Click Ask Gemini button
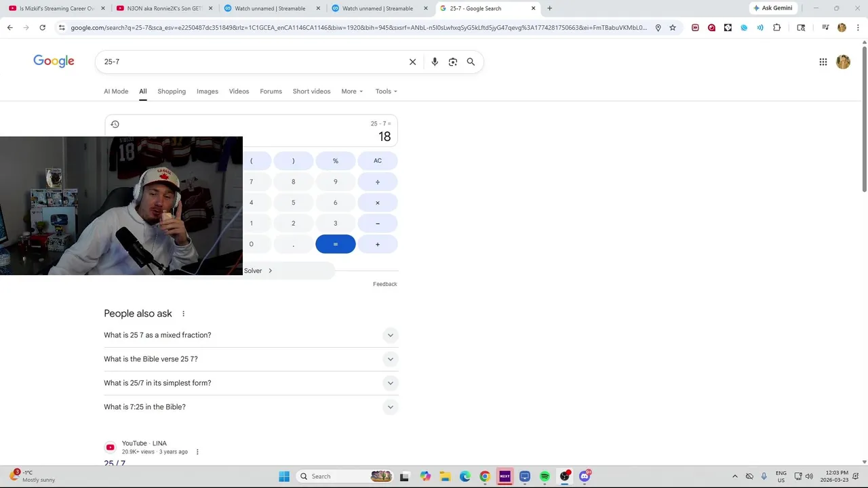The width and height of the screenshot is (868, 488). pyautogui.click(x=772, y=8)
